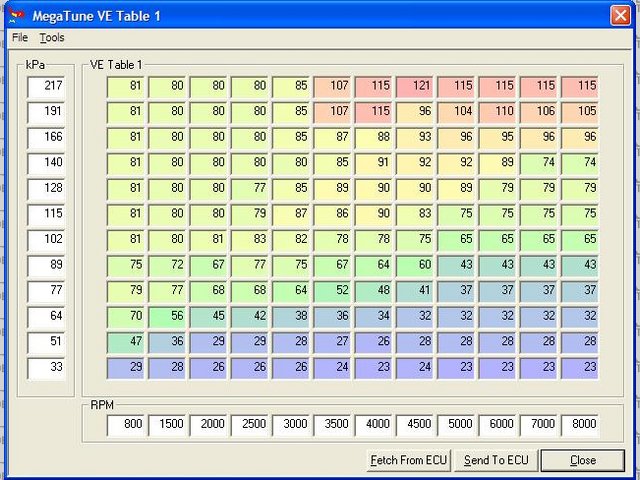The height and width of the screenshot is (480, 640).
Task: Click the 102 kPa bin field
Action: 47,240
